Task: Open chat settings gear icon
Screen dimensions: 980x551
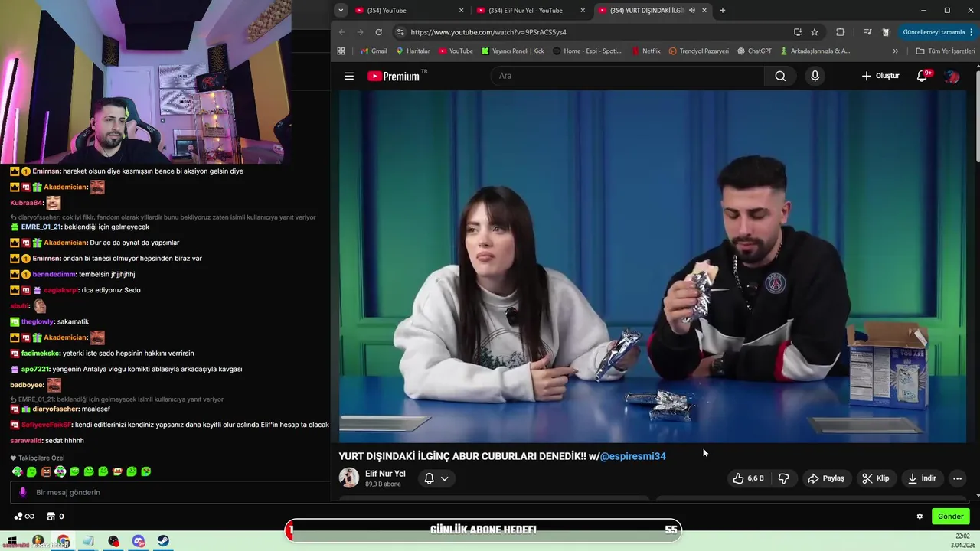Action: (920, 517)
